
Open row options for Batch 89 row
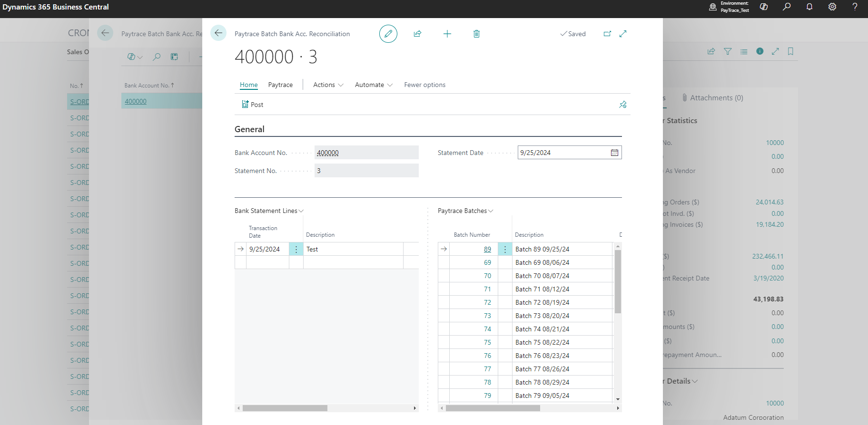(505, 249)
